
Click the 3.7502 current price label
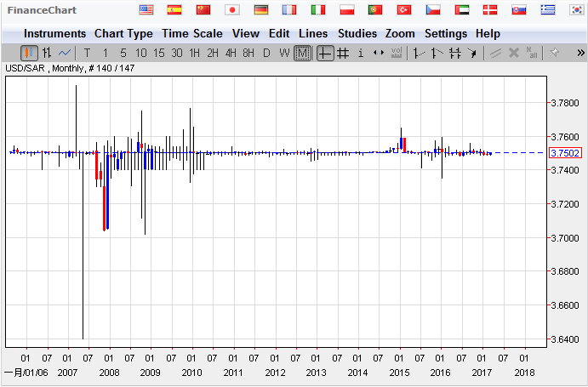[x=565, y=153]
